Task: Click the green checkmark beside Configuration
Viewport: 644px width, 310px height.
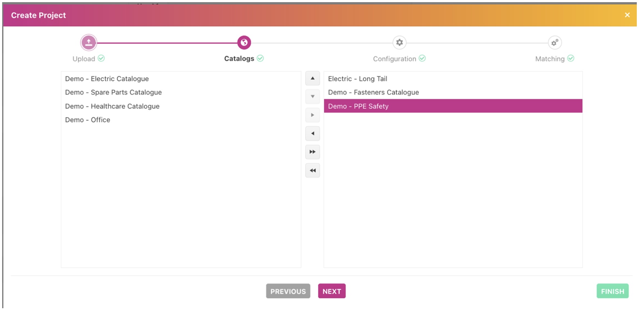Action: (422, 58)
